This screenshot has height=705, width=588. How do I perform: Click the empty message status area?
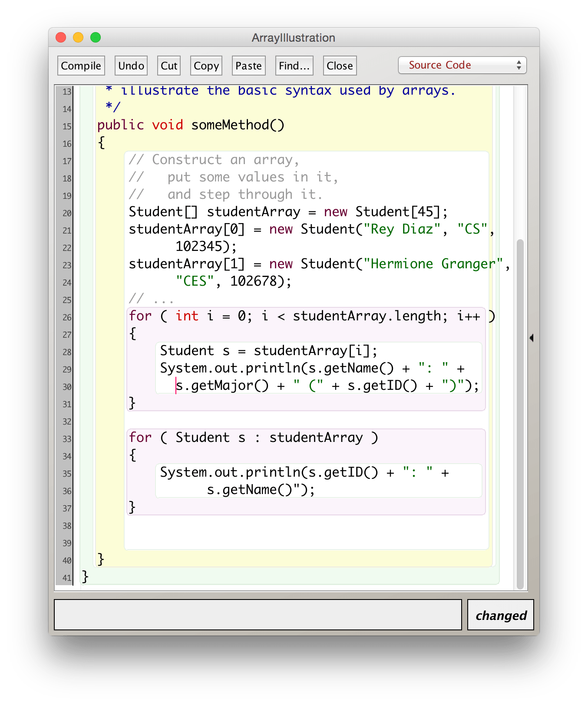pos(258,615)
